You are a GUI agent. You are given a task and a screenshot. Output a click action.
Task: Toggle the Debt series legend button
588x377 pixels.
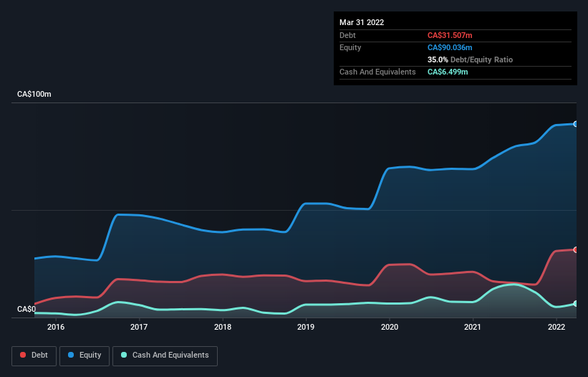click(x=34, y=355)
